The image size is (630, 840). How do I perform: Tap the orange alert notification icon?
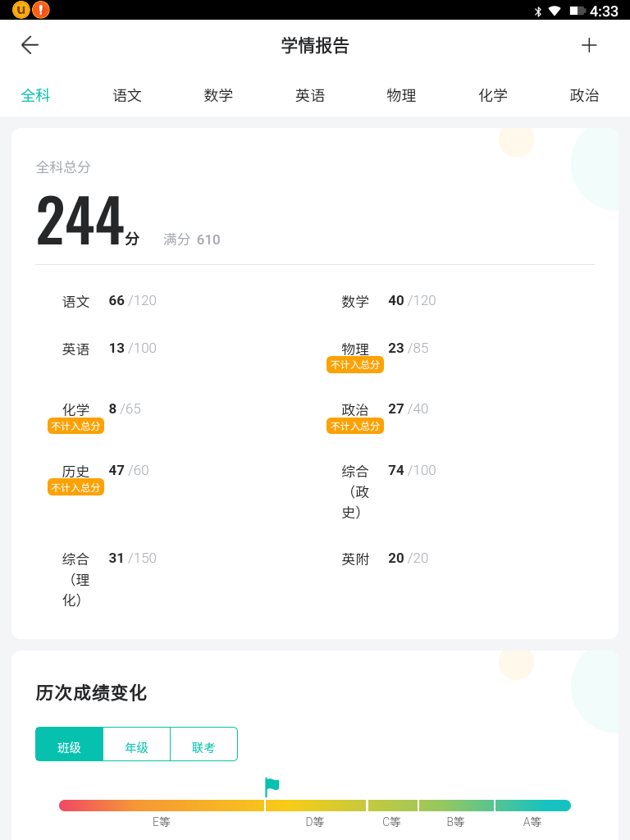[40, 10]
